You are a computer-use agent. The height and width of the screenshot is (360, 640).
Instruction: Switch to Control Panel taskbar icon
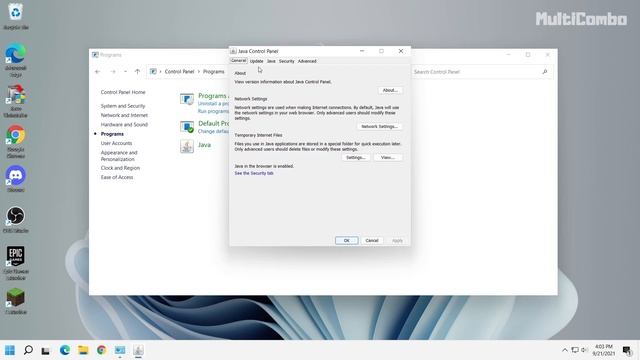[120, 350]
